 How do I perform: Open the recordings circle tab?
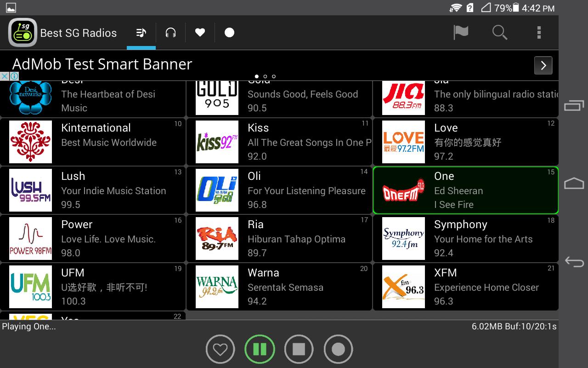229,33
